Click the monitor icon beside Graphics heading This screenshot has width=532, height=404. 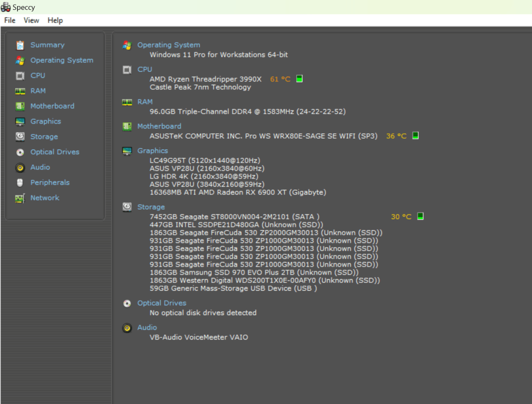pos(127,151)
